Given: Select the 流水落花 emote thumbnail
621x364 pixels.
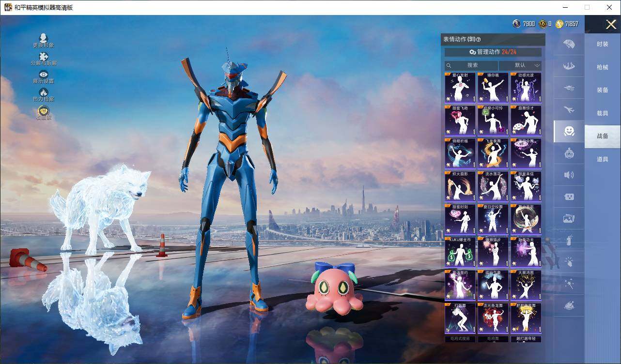Looking at the screenshot, I should point(493,186).
